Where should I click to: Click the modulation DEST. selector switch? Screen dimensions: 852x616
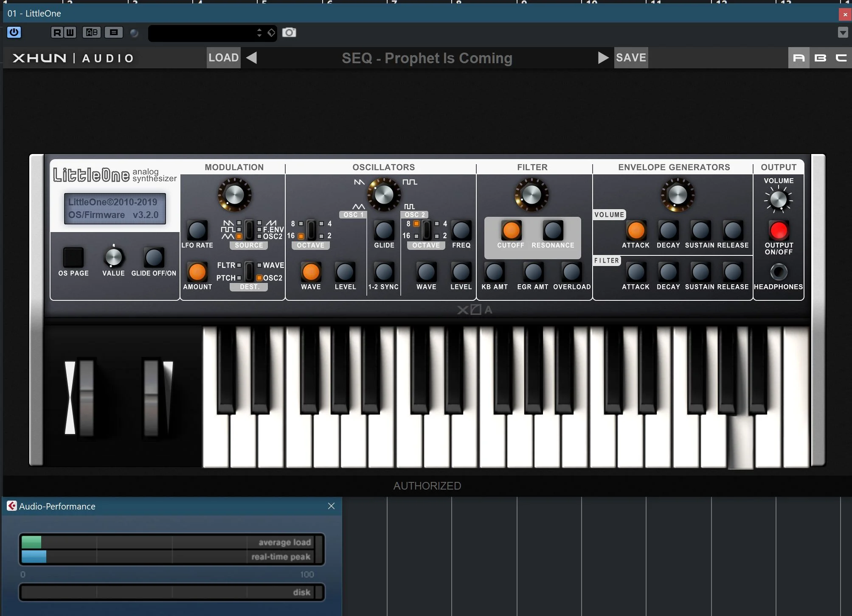coord(249,272)
